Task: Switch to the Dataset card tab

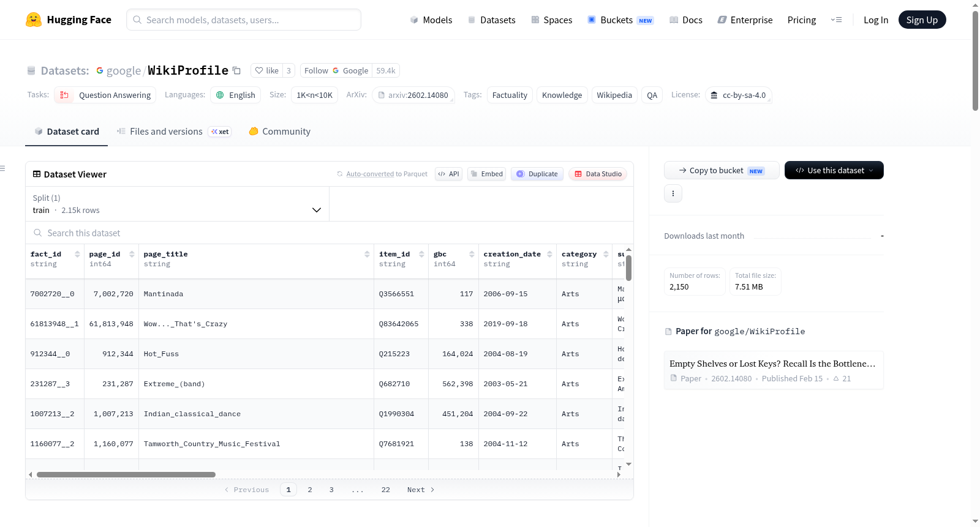Action: pyautogui.click(x=66, y=131)
